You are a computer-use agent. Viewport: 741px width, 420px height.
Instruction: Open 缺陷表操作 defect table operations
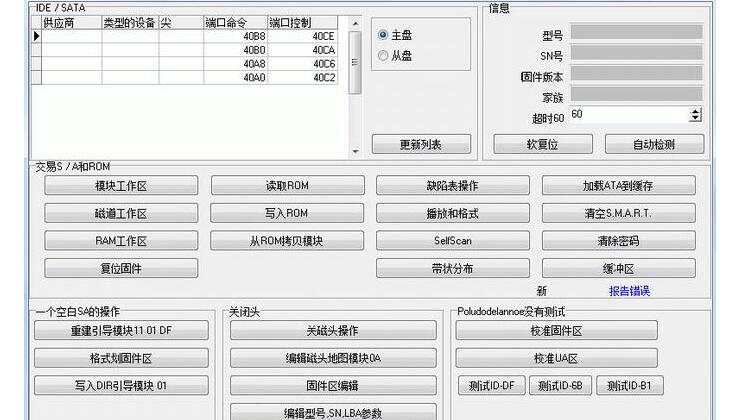452,186
